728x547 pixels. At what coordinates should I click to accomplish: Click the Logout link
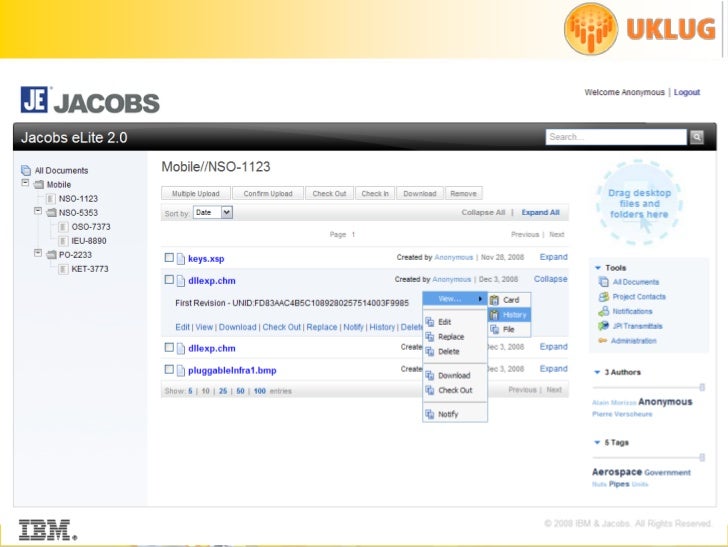687,92
